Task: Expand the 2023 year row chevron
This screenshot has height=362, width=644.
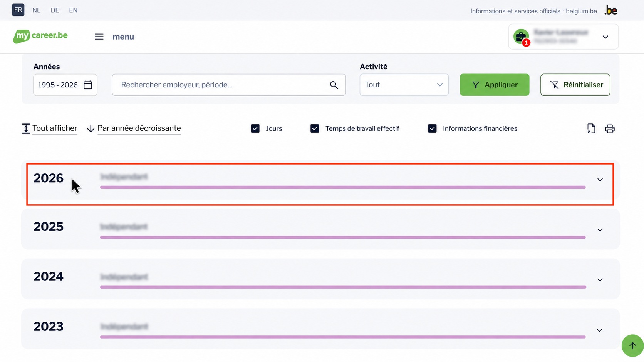Action: pyautogui.click(x=600, y=330)
